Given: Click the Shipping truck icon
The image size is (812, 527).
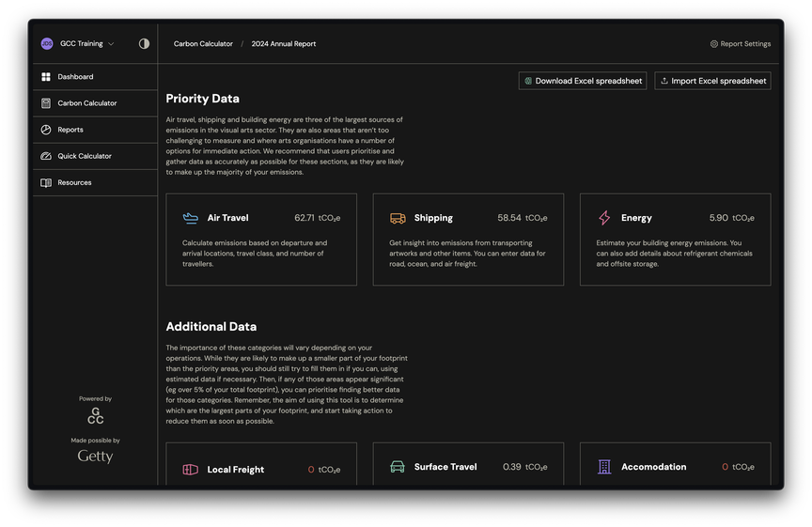Looking at the screenshot, I should pyautogui.click(x=398, y=218).
